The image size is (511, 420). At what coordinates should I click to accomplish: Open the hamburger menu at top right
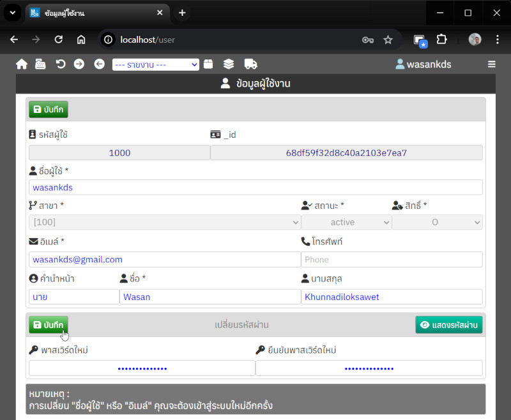tap(491, 64)
